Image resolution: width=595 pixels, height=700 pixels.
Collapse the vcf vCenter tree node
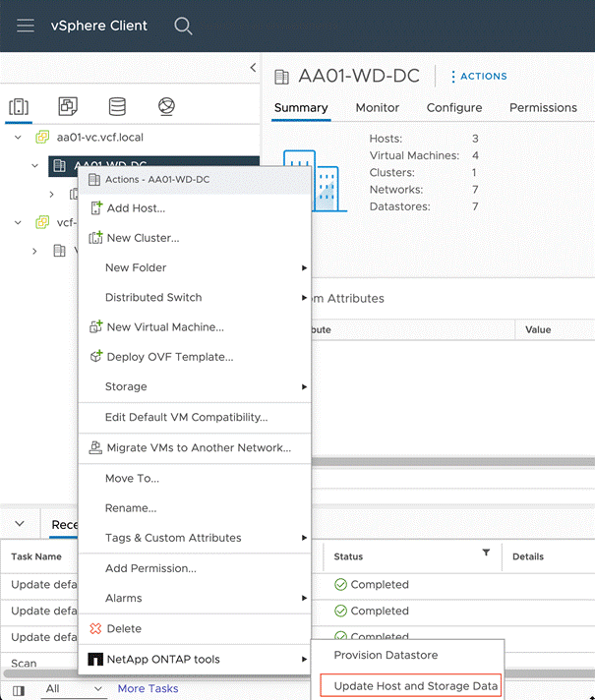(18, 222)
